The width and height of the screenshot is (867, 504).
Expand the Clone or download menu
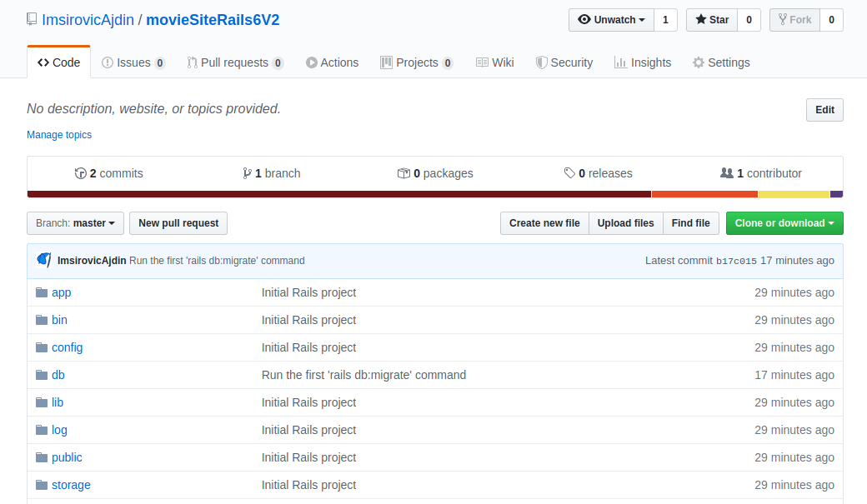784,223
